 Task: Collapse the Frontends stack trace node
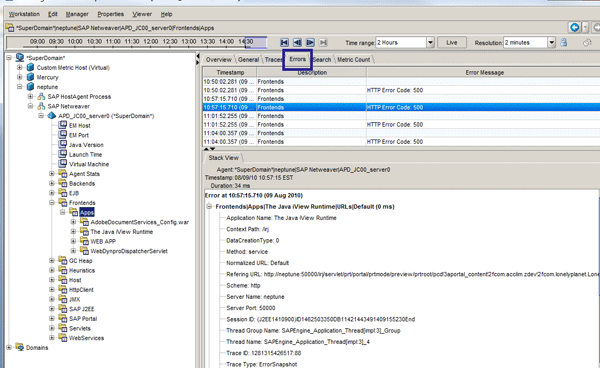[x=209, y=207]
